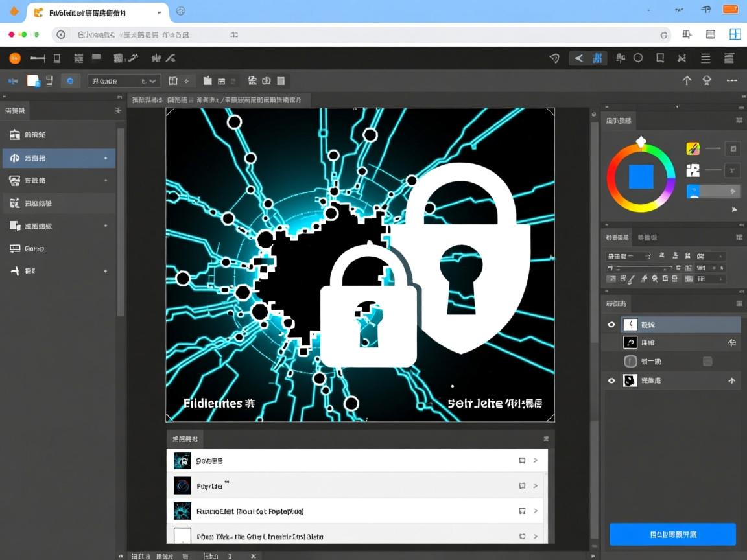Image resolution: width=747 pixels, height=560 pixels.
Task: Click the large blue button at bottom right
Action: [672, 535]
